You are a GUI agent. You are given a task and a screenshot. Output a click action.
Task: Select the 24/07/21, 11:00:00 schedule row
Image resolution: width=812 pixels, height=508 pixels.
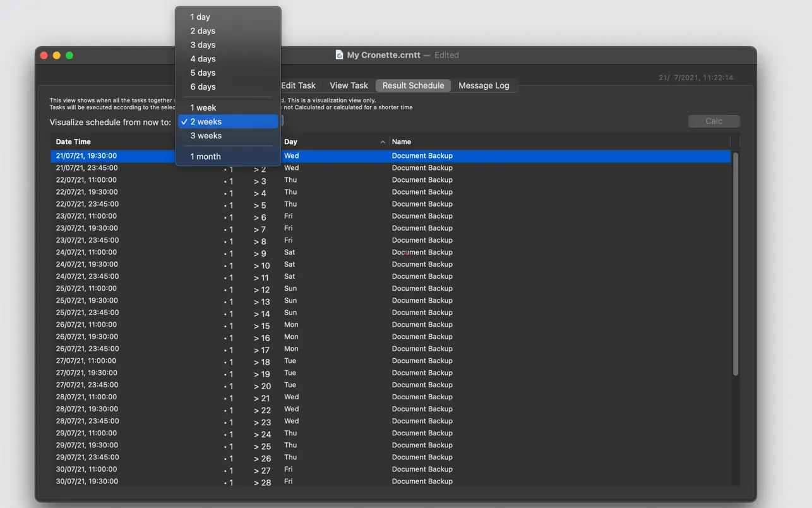coord(87,252)
